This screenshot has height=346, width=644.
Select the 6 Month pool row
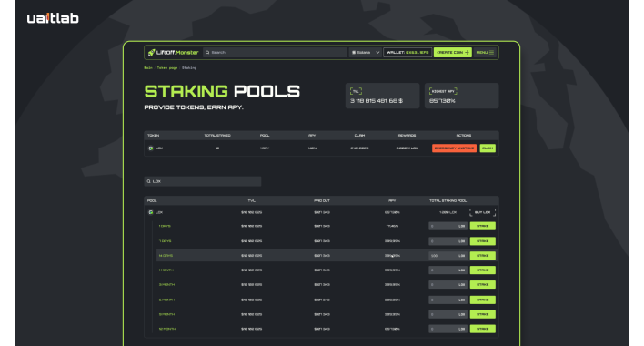327,300
